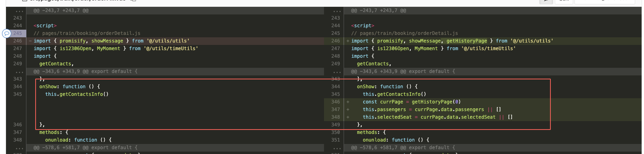Open the comment bubble on line 245
This screenshot has width=644, height=154.
point(6,33)
